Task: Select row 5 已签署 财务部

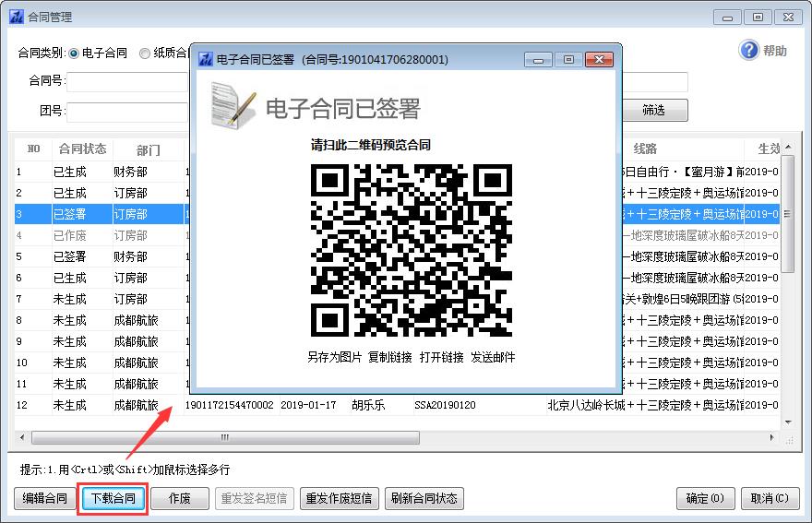Action: 100,256
